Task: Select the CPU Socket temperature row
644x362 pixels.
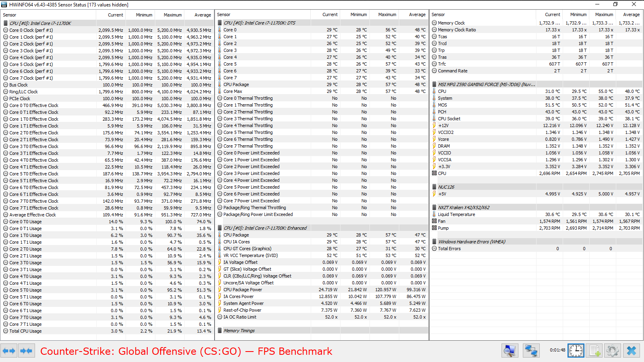Action: tap(536, 119)
